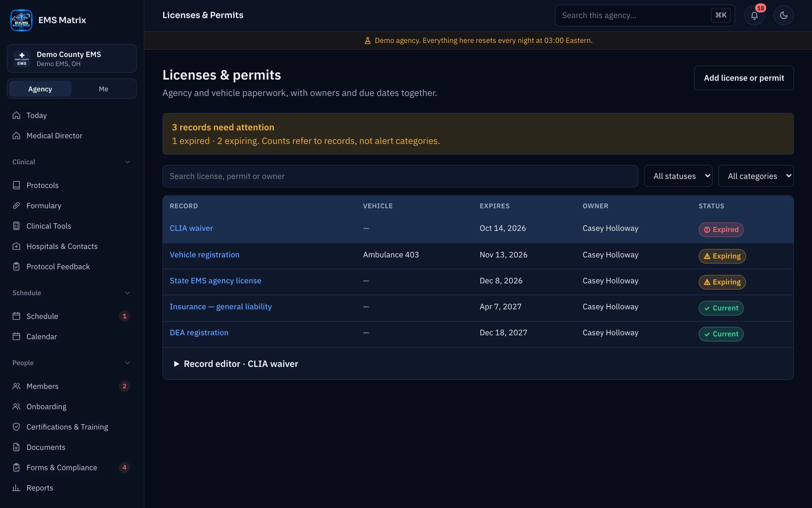
Task: Click the Protocols book icon
Action: [x=16, y=185]
